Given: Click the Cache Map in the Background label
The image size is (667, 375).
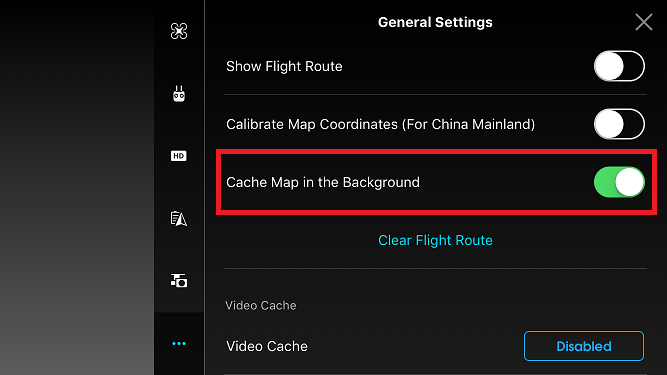Looking at the screenshot, I should tap(323, 182).
